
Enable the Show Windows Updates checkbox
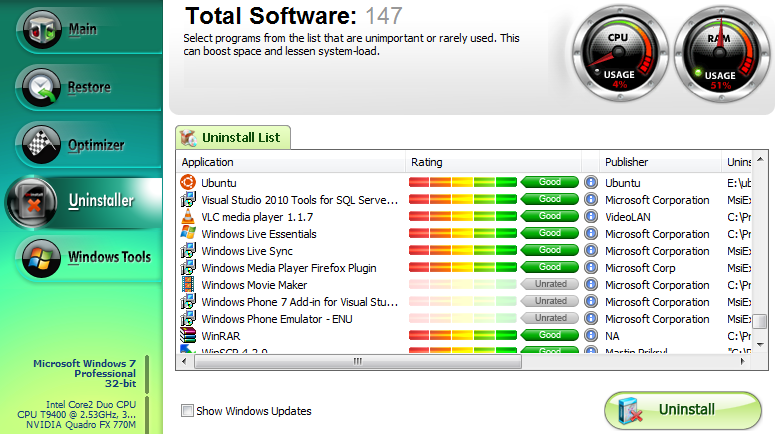[187, 411]
